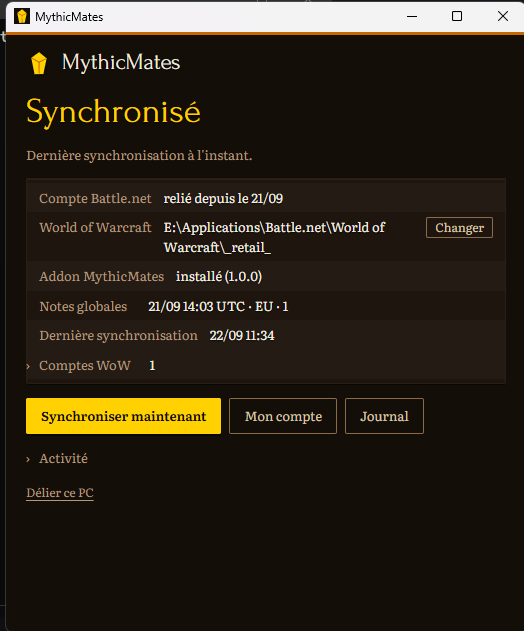The image size is (524, 631).
Task: Start sync with Synchroniser maintenant button
Action: [x=123, y=416]
